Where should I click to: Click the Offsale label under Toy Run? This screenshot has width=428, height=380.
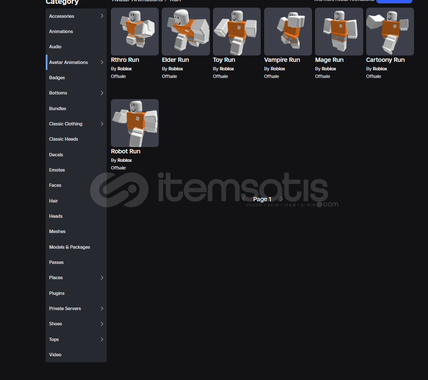point(220,76)
